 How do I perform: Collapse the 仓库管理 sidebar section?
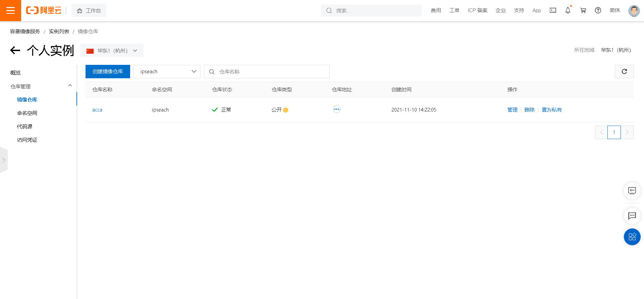[70, 86]
